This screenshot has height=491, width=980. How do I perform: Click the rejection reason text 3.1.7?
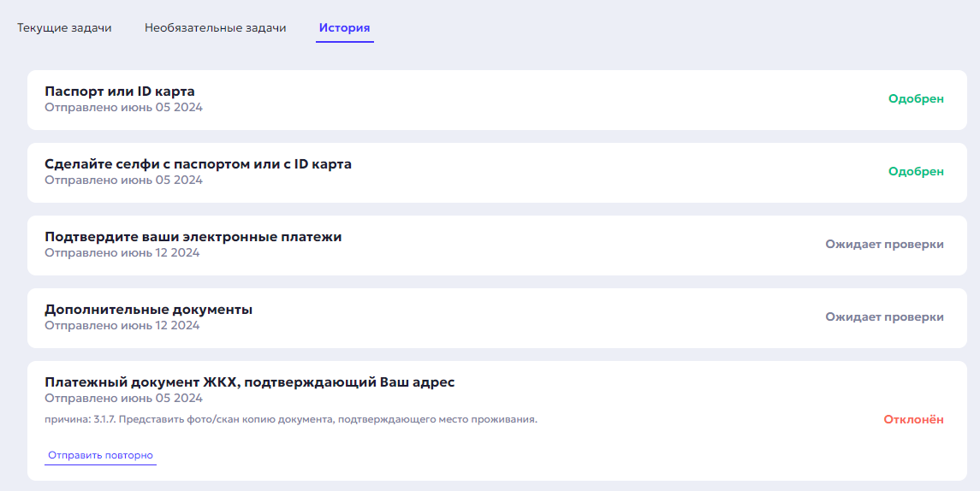(x=291, y=419)
